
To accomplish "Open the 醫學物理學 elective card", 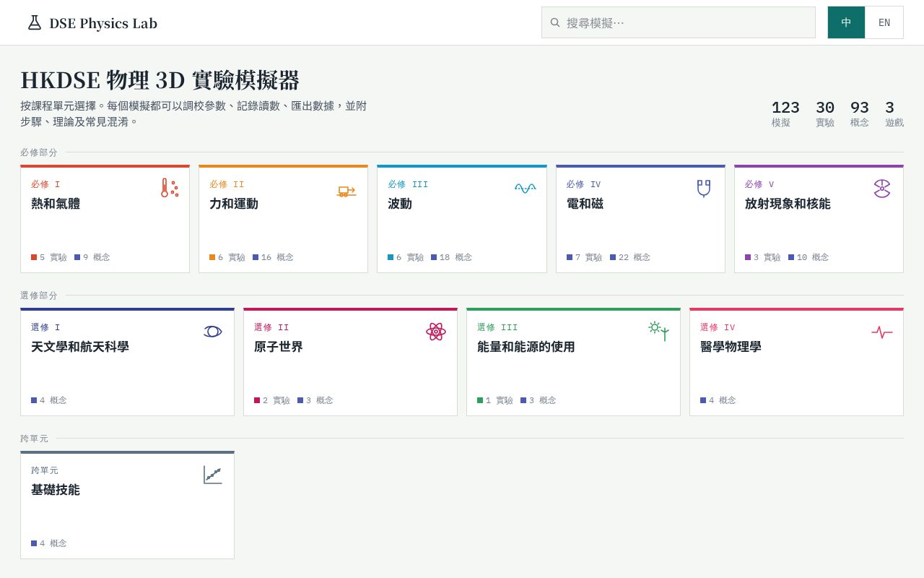I will (796, 362).
